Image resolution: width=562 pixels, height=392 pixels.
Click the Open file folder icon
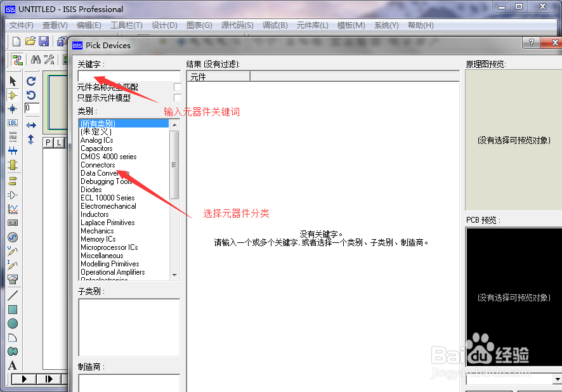[x=30, y=41]
